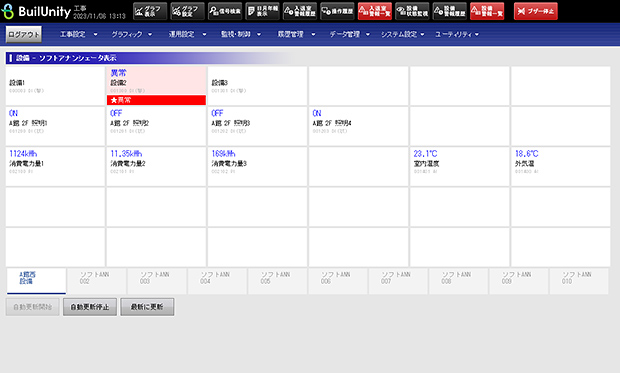Click the BuilUnity logo
Screen dimensions: 620x373
36,11
